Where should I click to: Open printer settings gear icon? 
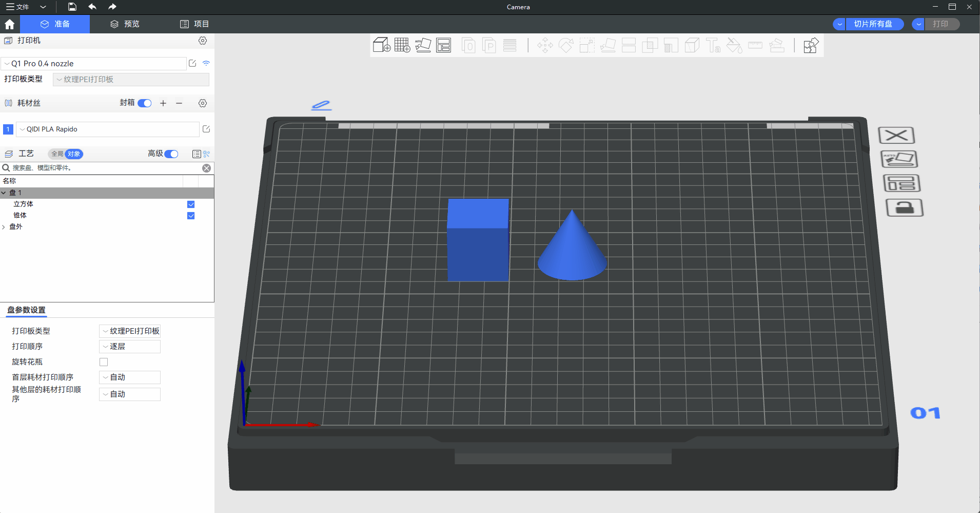pos(203,41)
